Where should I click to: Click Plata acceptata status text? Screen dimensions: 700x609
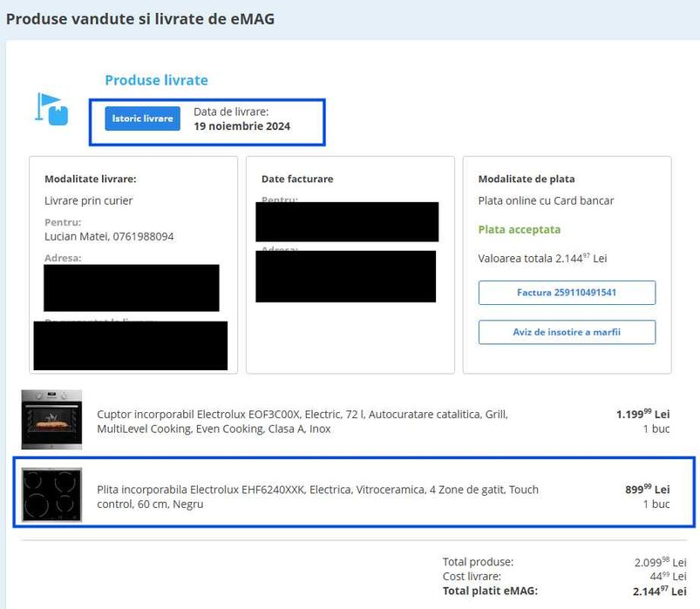tap(520, 229)
